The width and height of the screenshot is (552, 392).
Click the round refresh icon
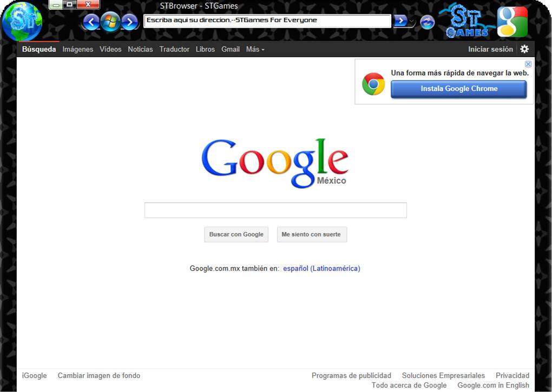(428, 22)
